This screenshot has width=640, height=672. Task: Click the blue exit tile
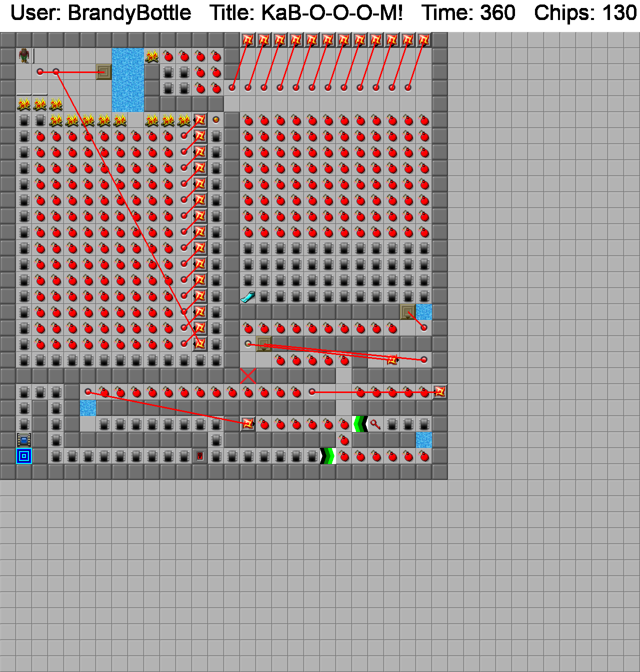coord(24,456)
